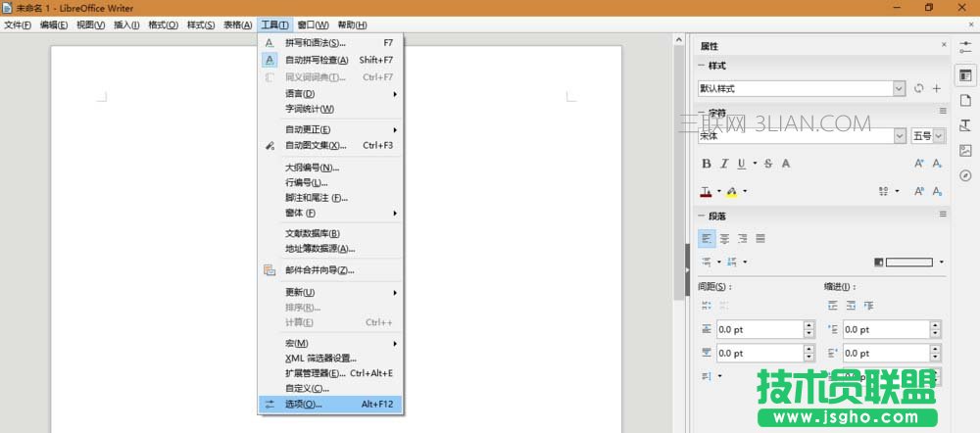The height and width of the screenshot is (433, 980).
Task: Click the Numbering list icon
Action: pos(732,262)
